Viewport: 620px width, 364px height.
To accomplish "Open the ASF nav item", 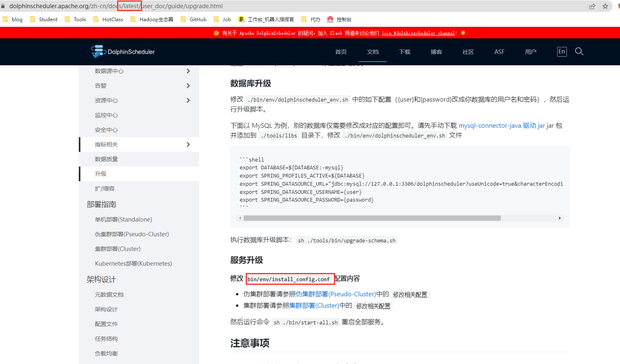I will click(x=500, y=52).
